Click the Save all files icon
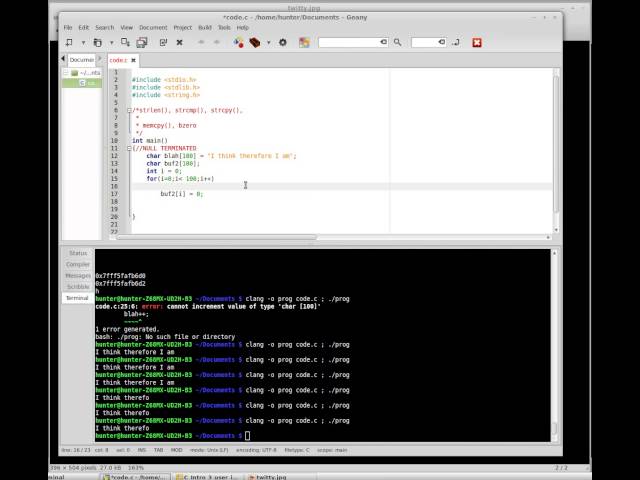This screenshot has width=640, height=480. tap(142, 42)
